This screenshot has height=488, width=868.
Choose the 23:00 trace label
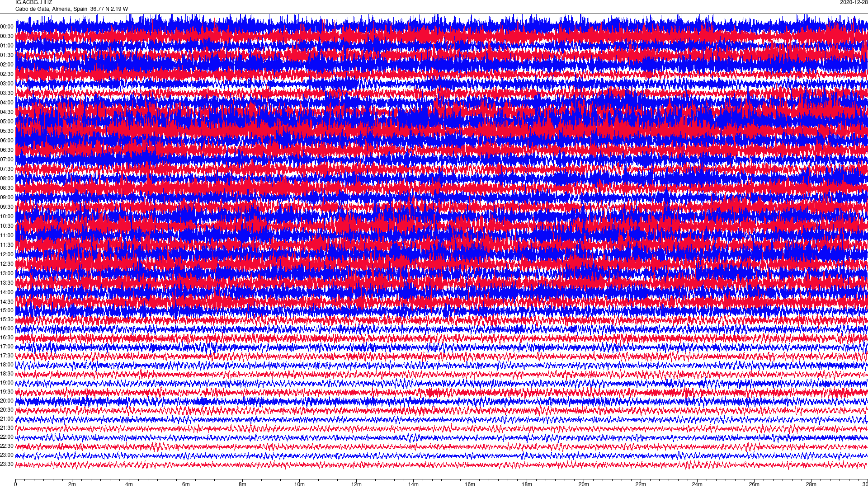(x=7, y=455)
